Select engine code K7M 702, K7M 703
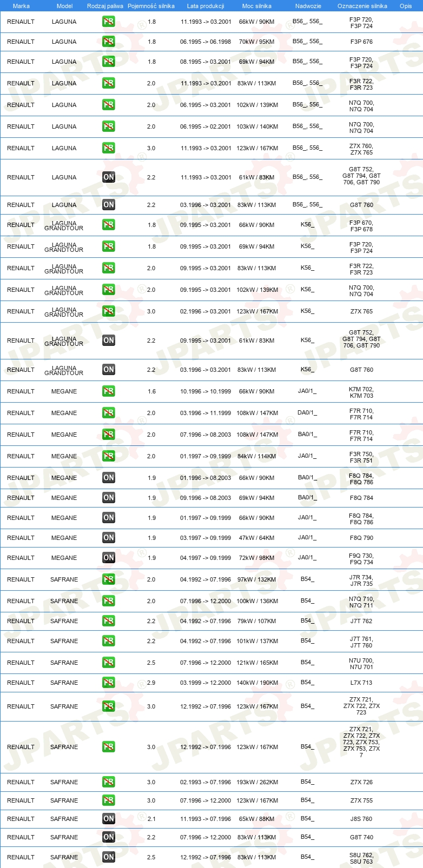 tap(361, 392)
